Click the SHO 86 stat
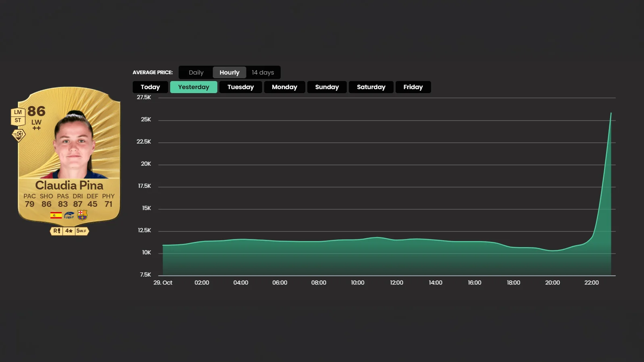The image size is (644, 362). tap(46, 200)
